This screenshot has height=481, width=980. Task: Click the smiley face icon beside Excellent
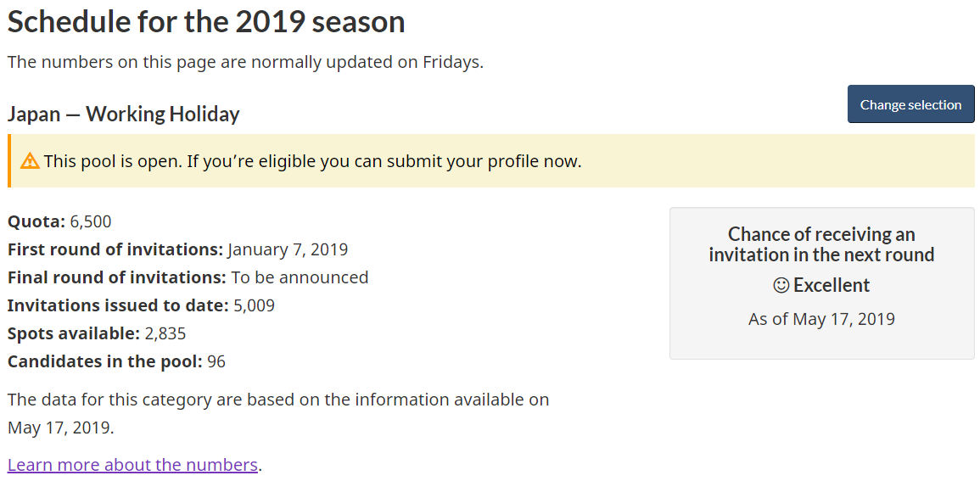click(781, 286)
